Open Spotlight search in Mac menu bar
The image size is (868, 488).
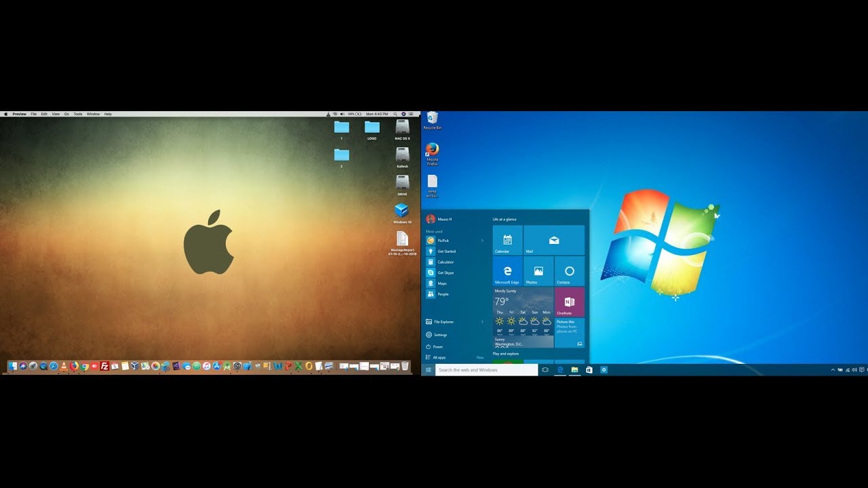(395, 114)
